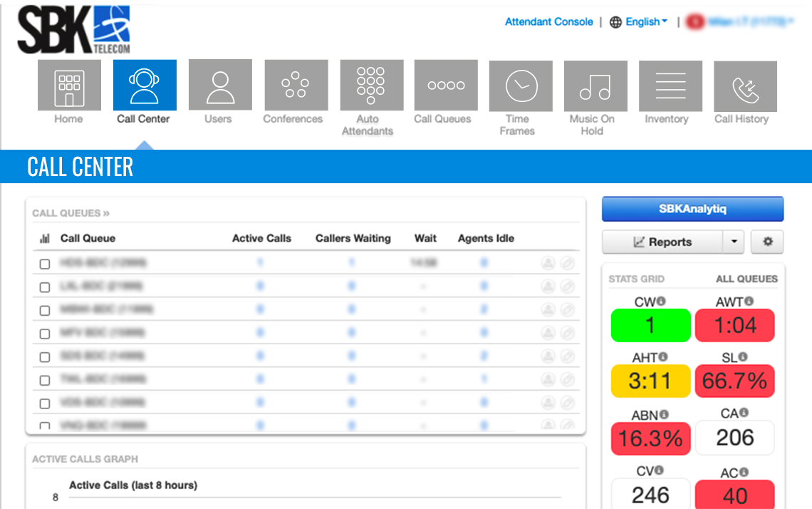The height and width of the screenshot is (509, 812).
Task: Open the Reports dropdown arrow
Action: pyautogui.click(x=734, y=242)
